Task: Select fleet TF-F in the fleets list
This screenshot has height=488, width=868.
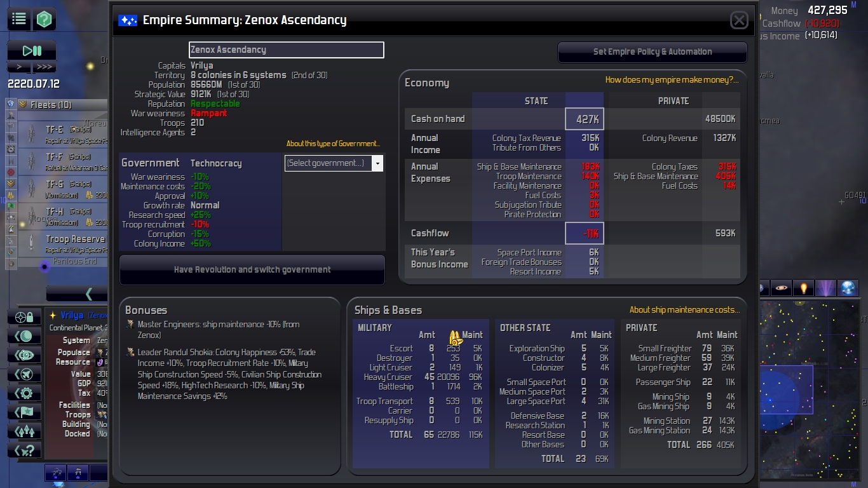Action: click(x=62, y=161)
